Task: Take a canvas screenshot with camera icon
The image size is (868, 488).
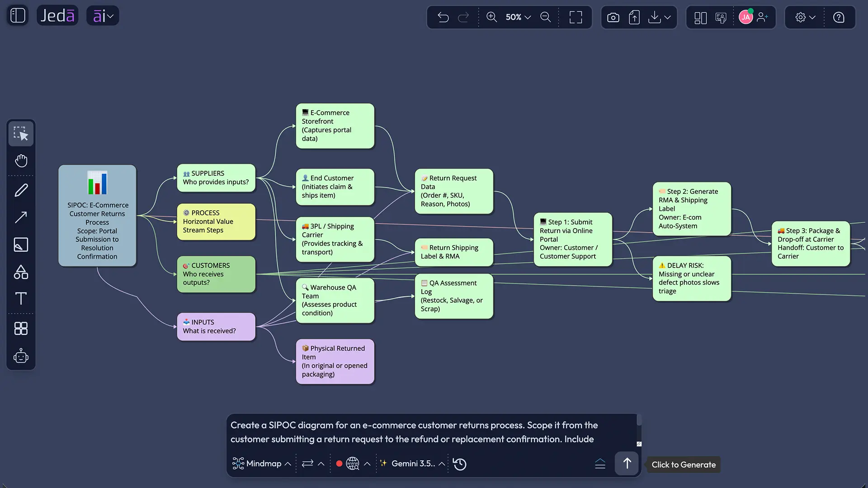Action: click(x=613, y=17)
